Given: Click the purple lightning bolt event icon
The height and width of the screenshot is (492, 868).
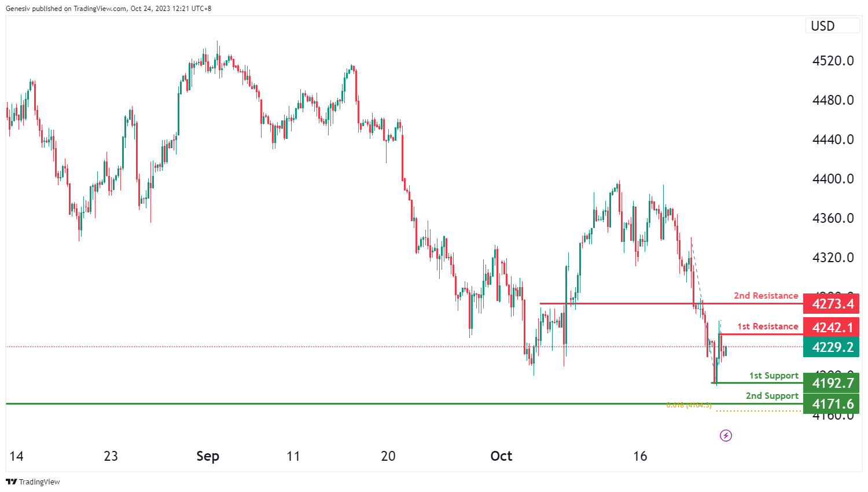Looking at the screenshot, I should pyautogui.click(x=726, y=435).
